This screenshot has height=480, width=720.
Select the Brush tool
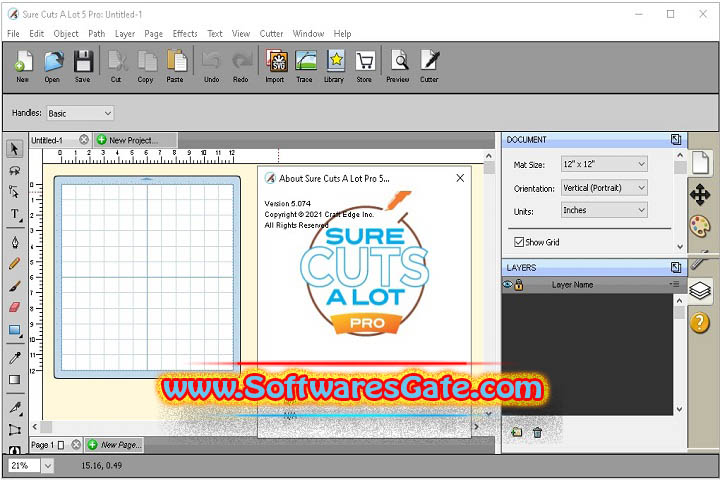[x=15, y=286]
